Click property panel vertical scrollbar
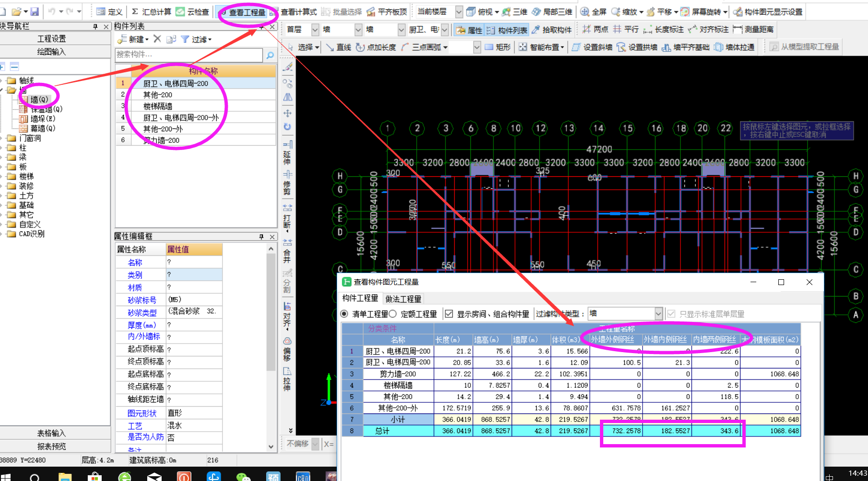 pyautogui.click(x=271, y=347)
